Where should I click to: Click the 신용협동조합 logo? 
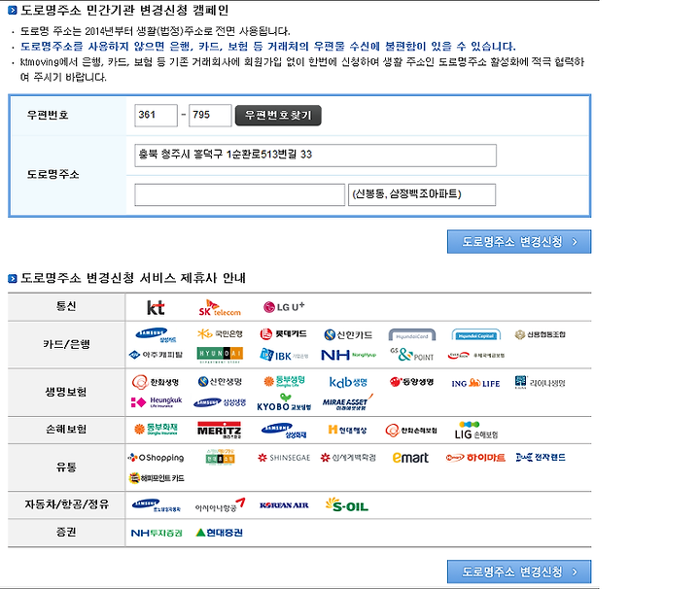pos(541,334)
